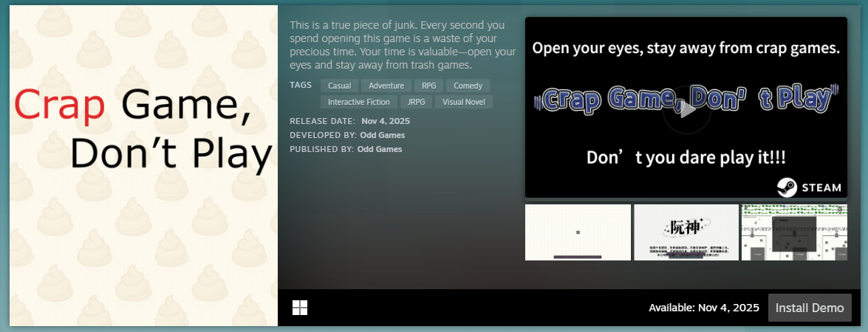Click the Steam logo on trailer

809,187
